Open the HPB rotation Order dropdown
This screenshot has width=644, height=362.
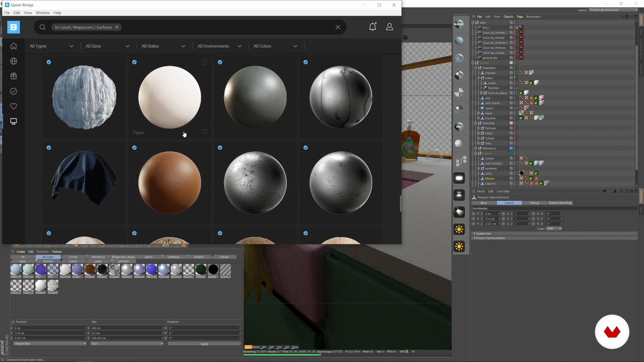[554, 229]
